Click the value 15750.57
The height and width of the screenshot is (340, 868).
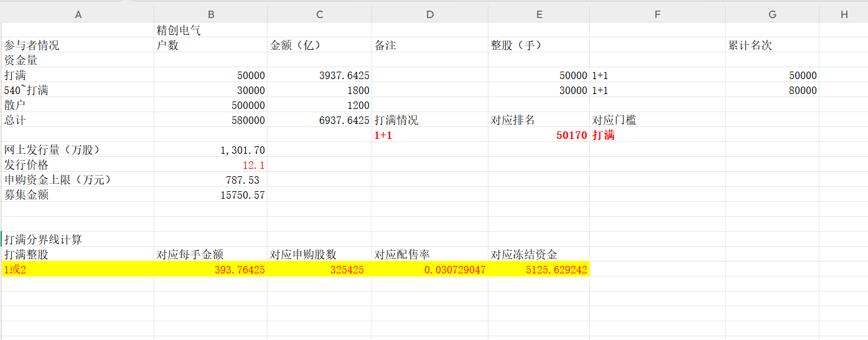point(210,194)
